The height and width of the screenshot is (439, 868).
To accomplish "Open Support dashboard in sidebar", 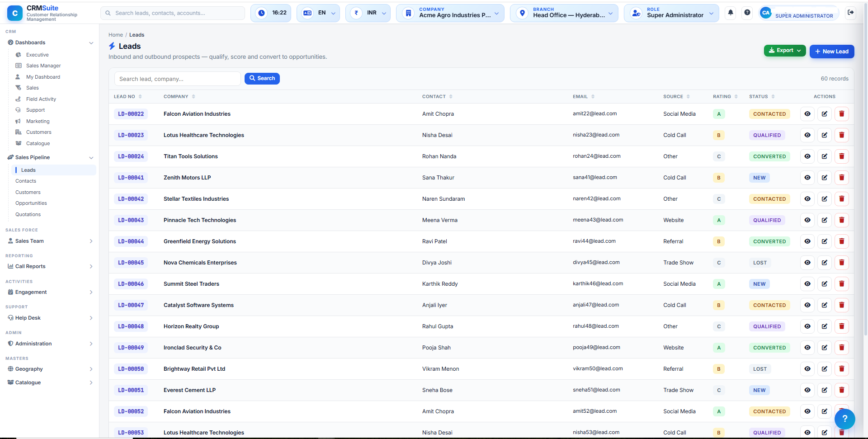I will pos(36,110).
